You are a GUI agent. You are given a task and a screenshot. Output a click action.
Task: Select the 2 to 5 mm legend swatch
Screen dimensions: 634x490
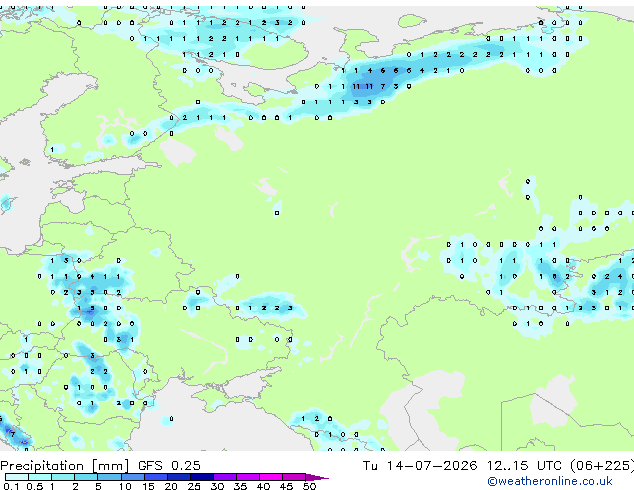(86, 477)
